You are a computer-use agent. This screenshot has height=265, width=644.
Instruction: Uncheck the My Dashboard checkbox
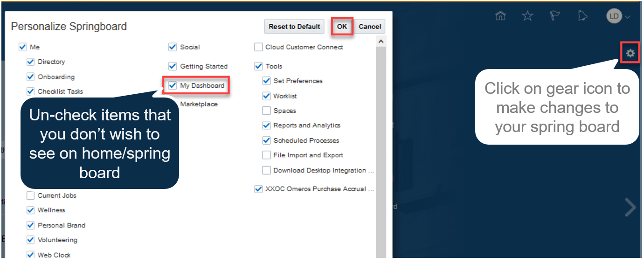coord(173,86)
